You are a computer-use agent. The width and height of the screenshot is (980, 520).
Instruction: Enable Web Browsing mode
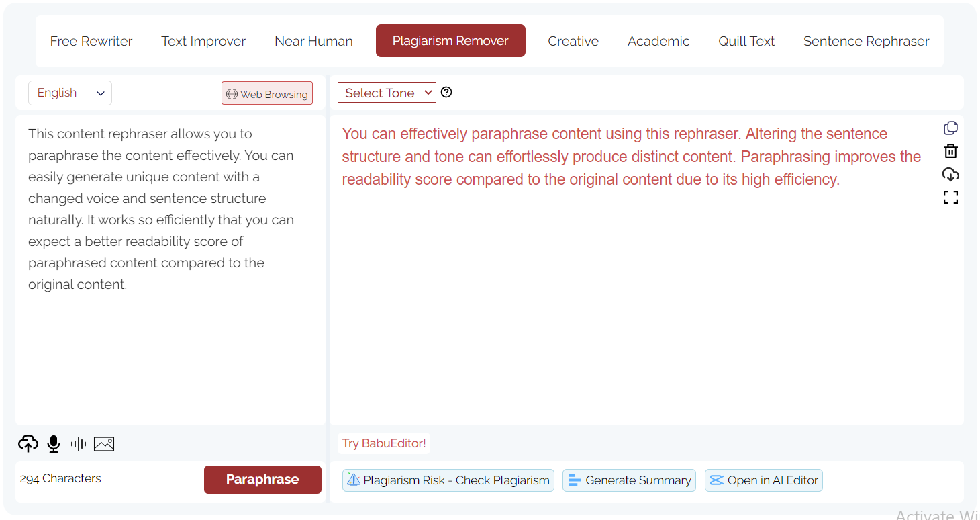pos(266,93)
